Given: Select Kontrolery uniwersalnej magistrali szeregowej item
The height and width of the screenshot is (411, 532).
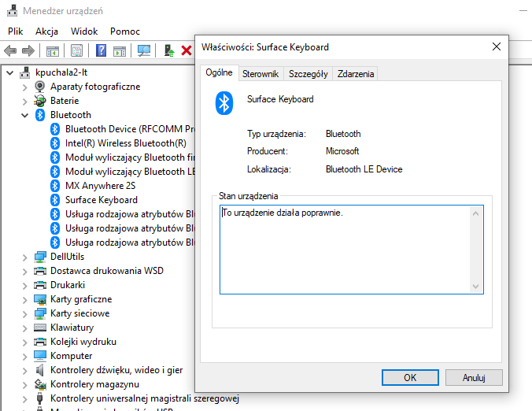Looking at the screenshot, I should (x=145, y=398).
